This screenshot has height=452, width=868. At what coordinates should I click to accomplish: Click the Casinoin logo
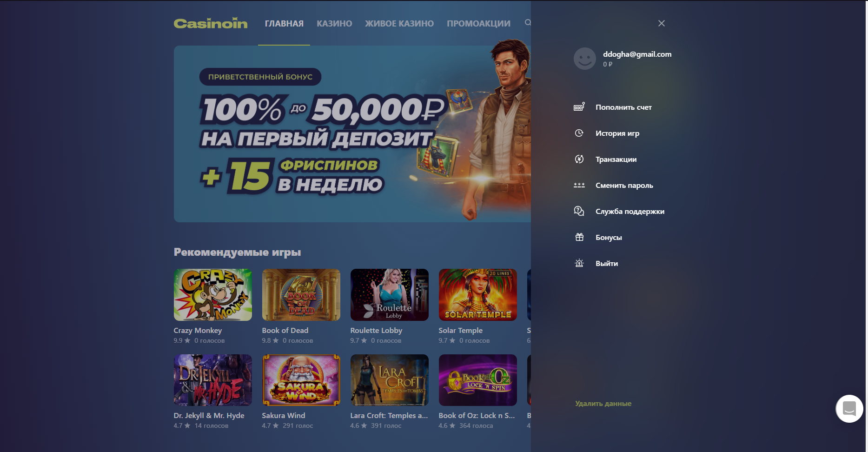pos(211,23)
